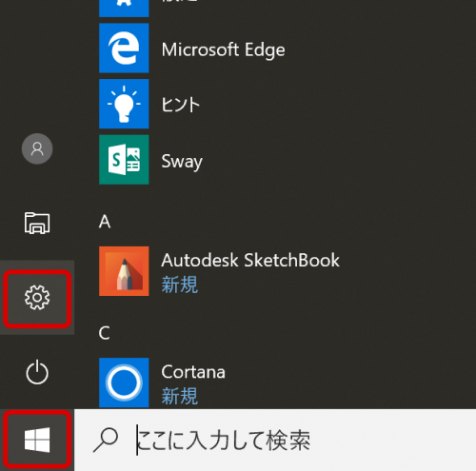Select the ヒント app name
Screen dimensions: 476x471
point(181,105)
